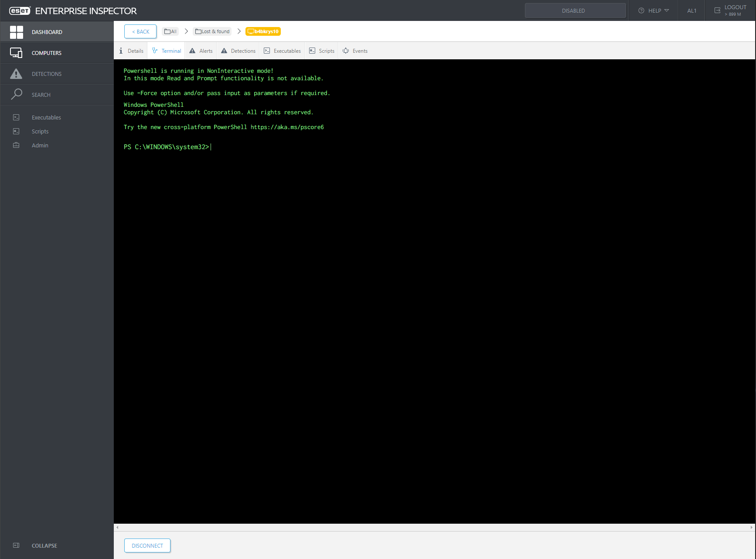Image resolution: width=756 pixels, height=559 pixels.
Task: Open the Detections warning triangle icon
Action: tap(16, 74)
